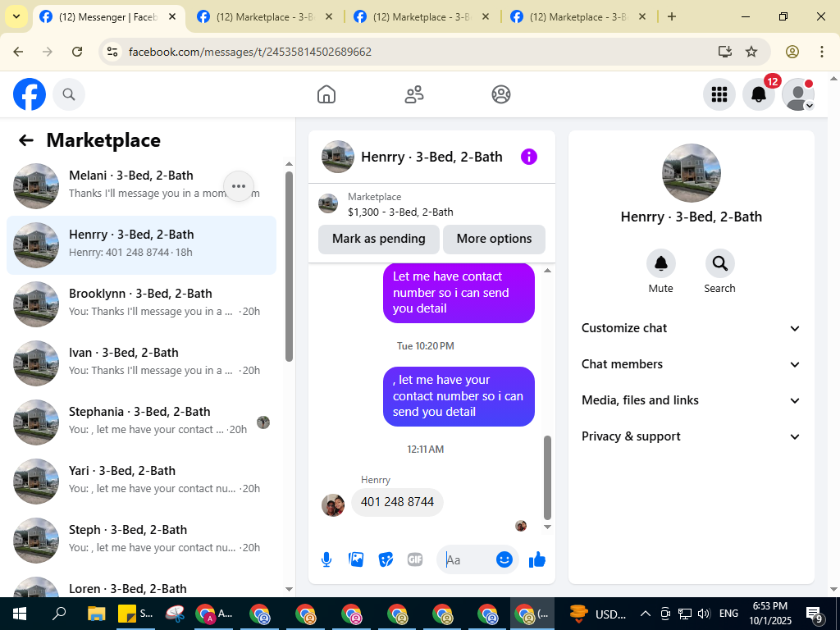Click More options button
The width and height of the screenshot is (840, 630).
[x=494, y=239]
